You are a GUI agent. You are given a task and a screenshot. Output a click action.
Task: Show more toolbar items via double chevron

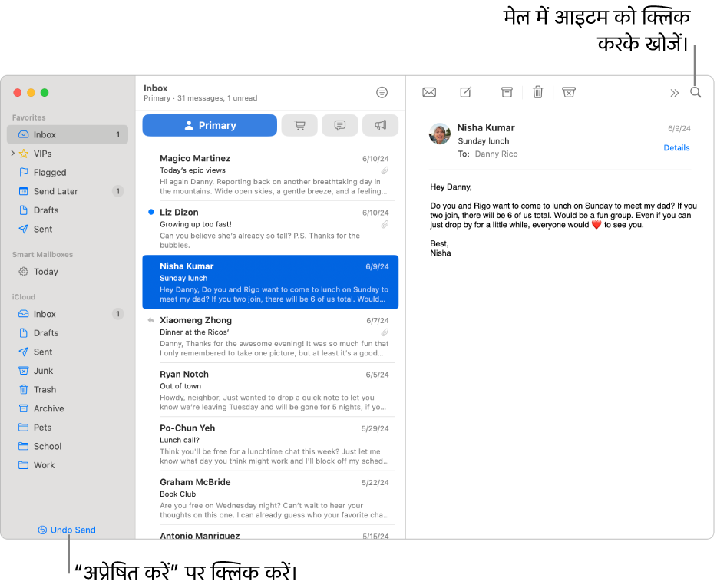(x=675, y=93)
